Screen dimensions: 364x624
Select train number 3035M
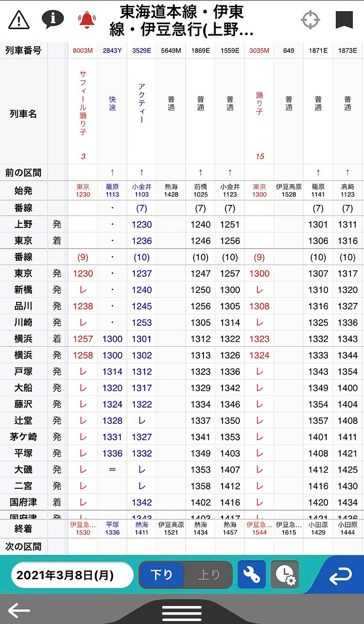pos(259,51)
